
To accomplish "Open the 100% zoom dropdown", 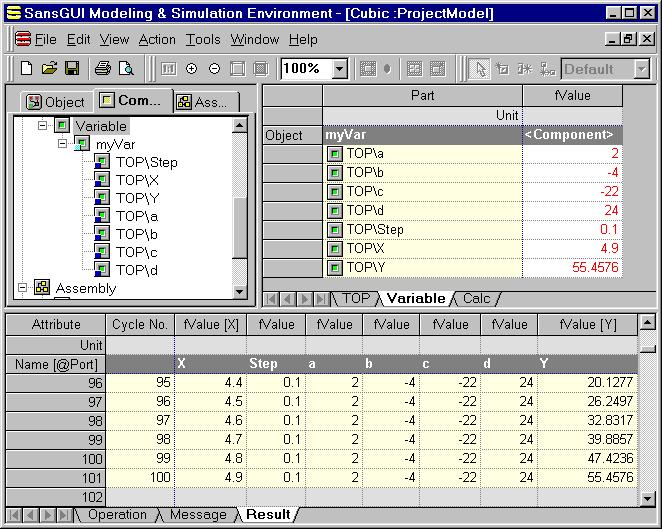I will click(339, 69).
